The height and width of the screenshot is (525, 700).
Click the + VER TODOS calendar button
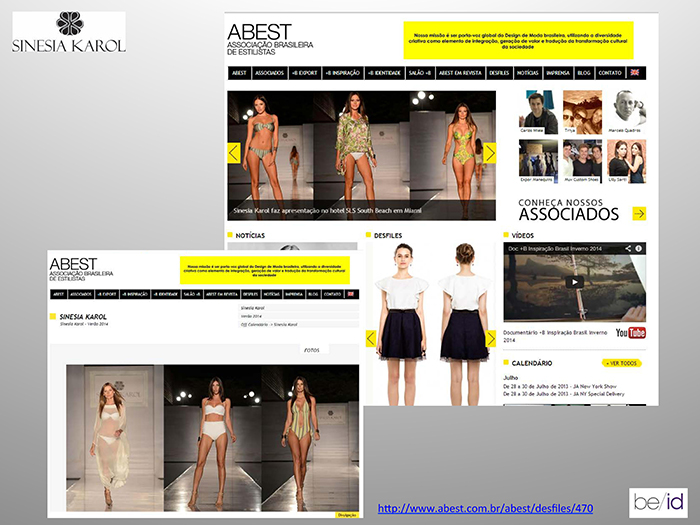621,363
